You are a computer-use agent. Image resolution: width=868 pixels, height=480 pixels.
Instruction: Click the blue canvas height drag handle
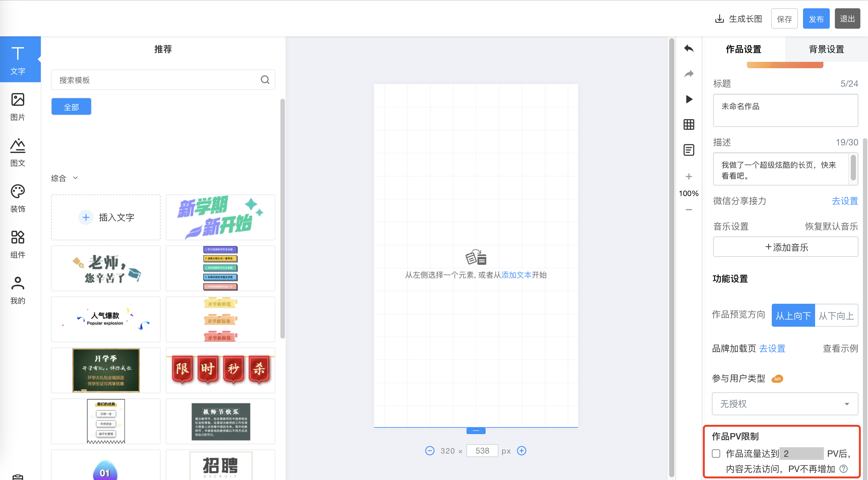pyautogui.click(x=476, y=431)
